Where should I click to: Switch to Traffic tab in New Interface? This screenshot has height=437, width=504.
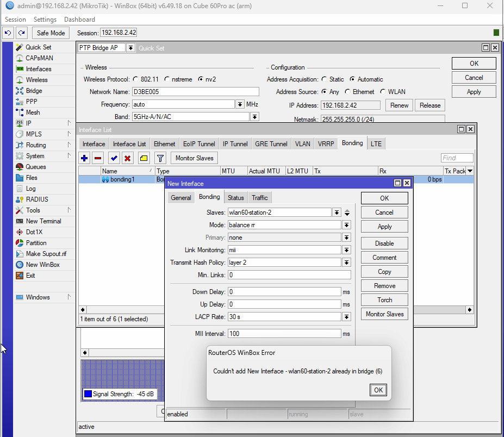[x=260, y=198]
